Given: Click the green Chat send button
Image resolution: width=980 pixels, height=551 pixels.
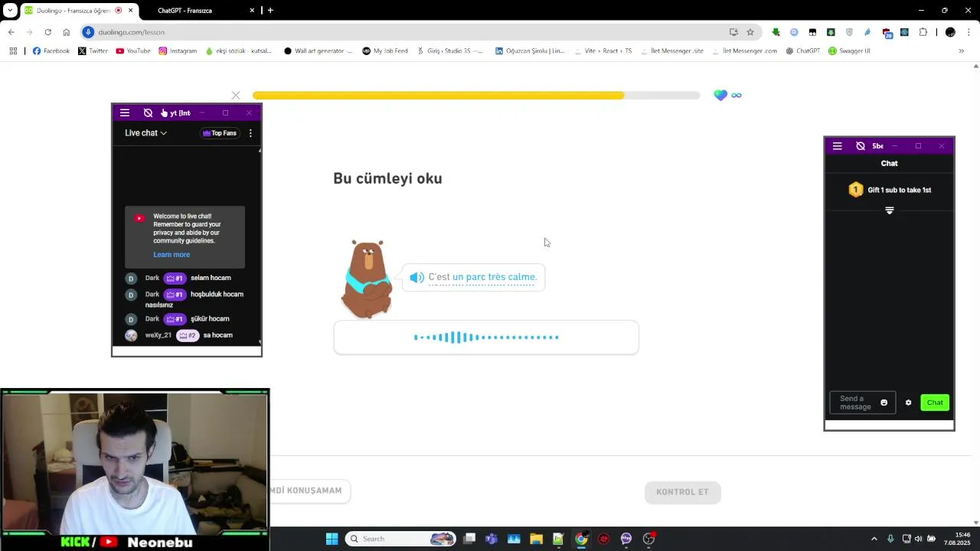Looking at the screenshot, I should pos(935,403).
